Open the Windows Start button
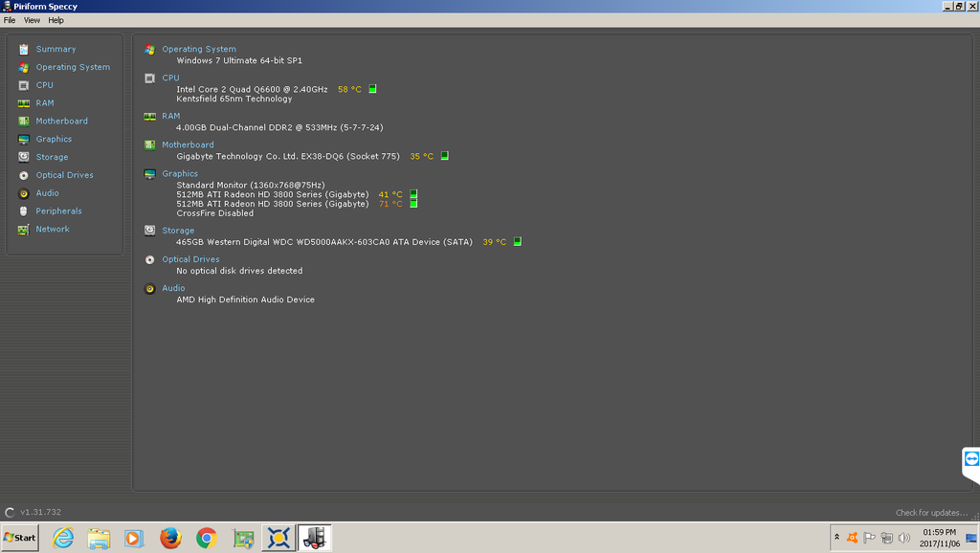This screenshot has height=553, width=980. coord(19,538)
